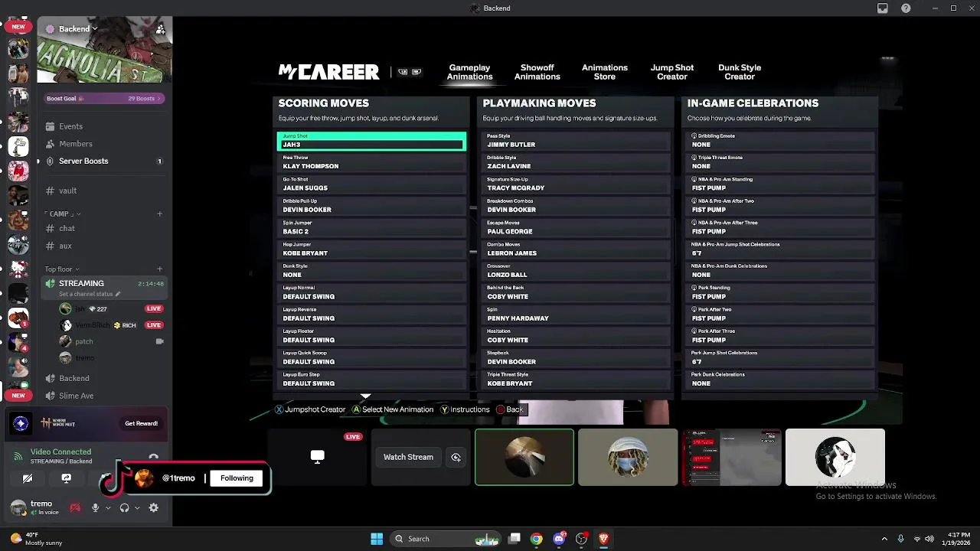Collapse the CAMP channel category
The image size is (980, 551).
(x=62, y=214)
